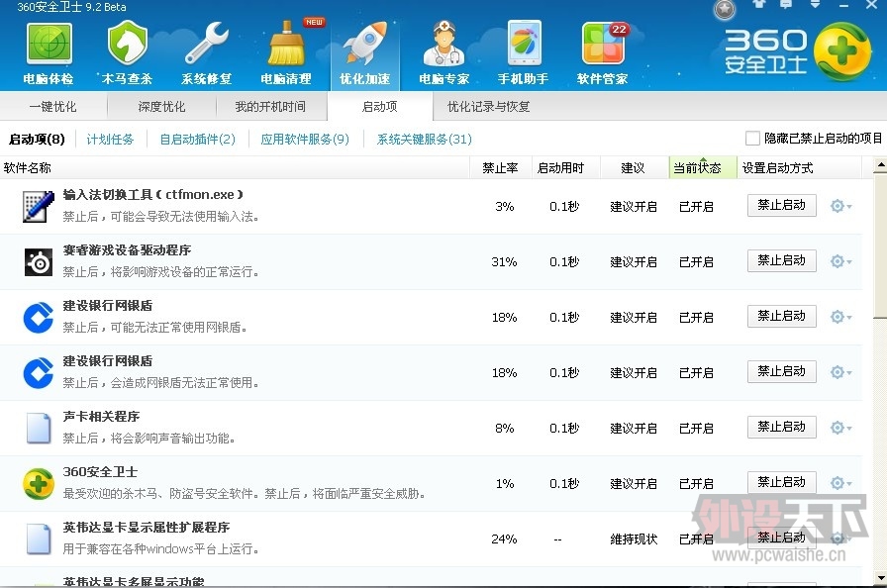Click title bar feedback message icon

tap(786, 5)
